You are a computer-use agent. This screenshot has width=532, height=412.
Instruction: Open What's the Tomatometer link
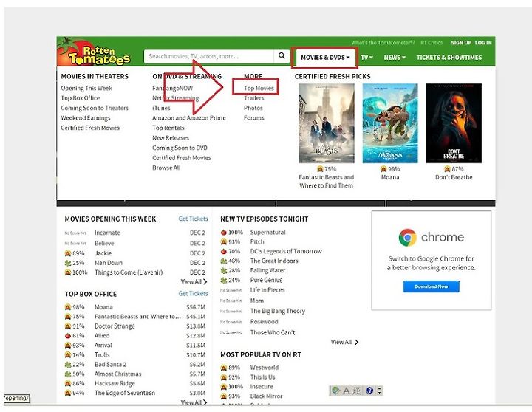pos(383,42)
